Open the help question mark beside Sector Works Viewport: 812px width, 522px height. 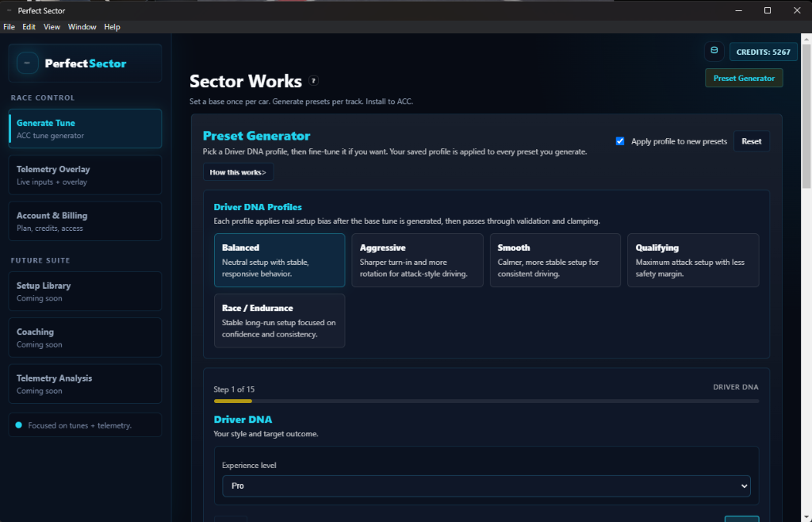(x=313, y=81)
